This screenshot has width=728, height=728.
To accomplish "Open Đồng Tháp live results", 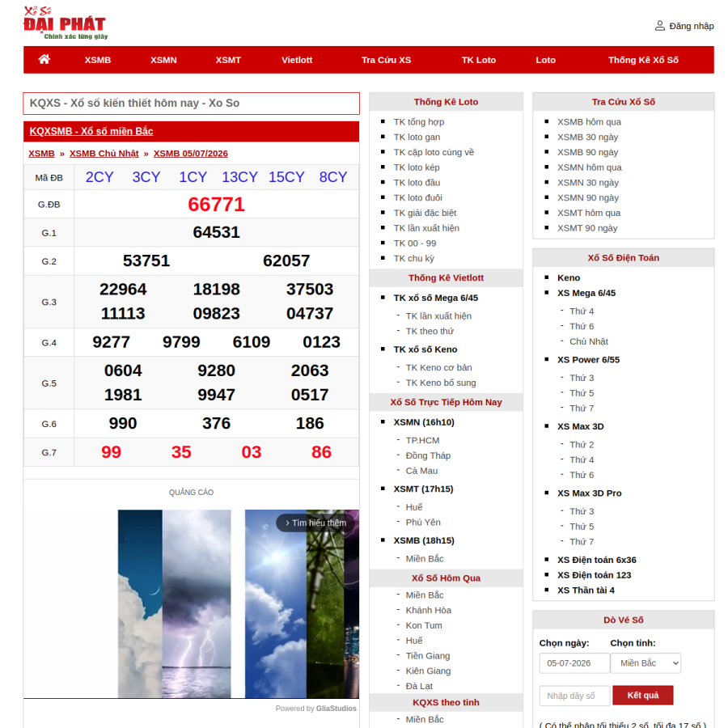I will tap(428, 456).
